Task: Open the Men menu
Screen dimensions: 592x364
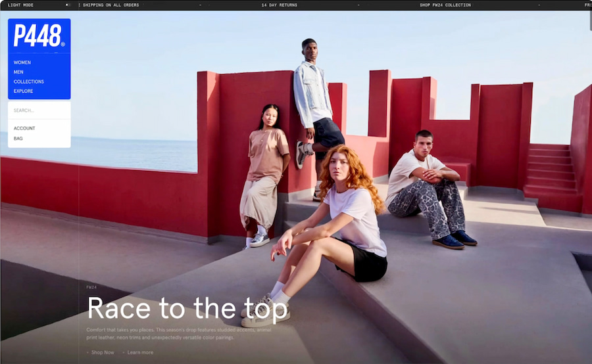Action: (x=18, y=72)
